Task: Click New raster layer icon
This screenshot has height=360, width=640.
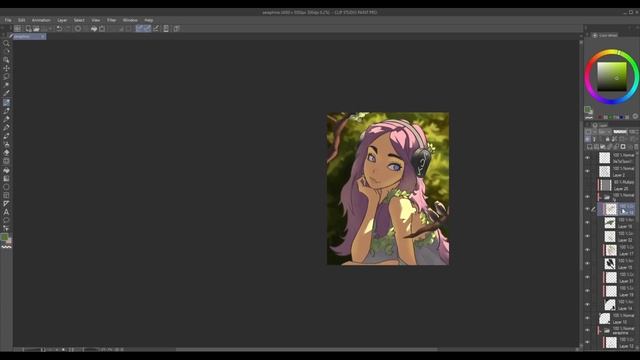Action: tap(589, 147)
